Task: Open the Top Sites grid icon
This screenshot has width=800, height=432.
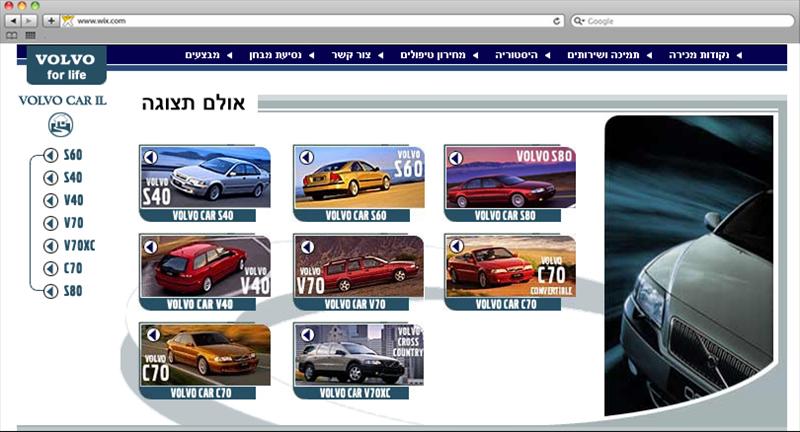Action: tap(30, 35)
